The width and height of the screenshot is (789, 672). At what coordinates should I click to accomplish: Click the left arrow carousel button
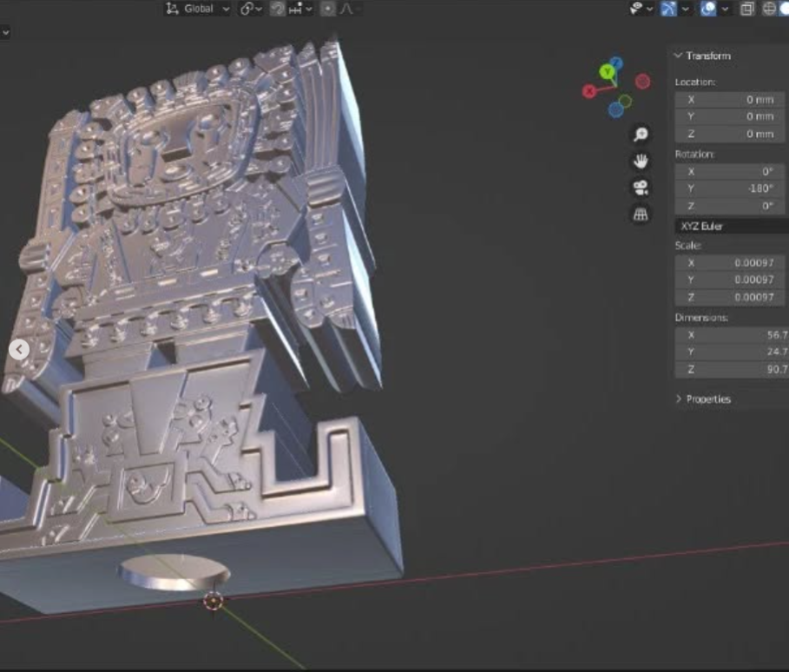pos(19,349)
